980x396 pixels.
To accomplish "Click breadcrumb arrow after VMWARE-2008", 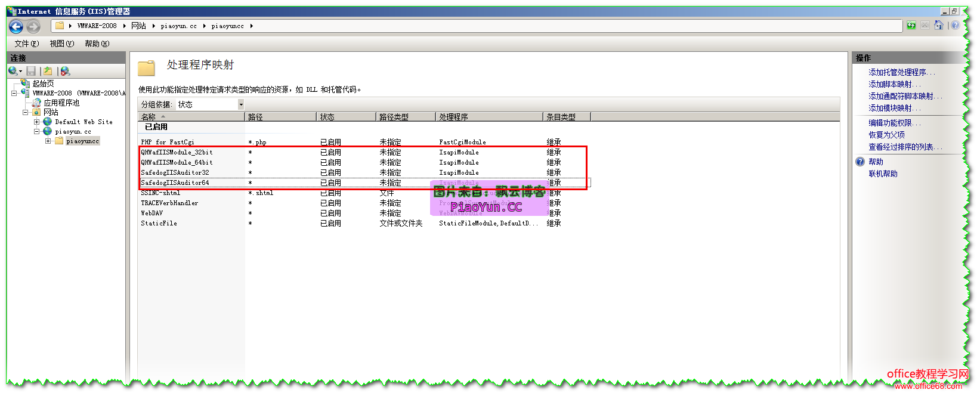I will click(124, 26).
